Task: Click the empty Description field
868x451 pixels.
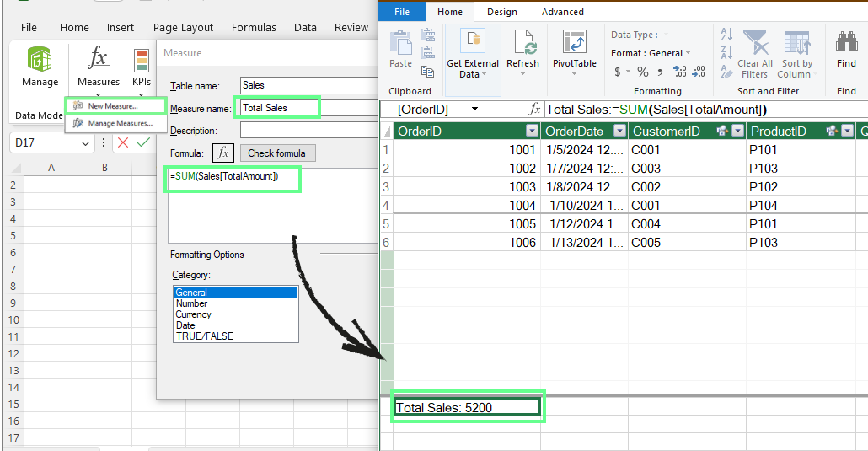Action: 309,130
